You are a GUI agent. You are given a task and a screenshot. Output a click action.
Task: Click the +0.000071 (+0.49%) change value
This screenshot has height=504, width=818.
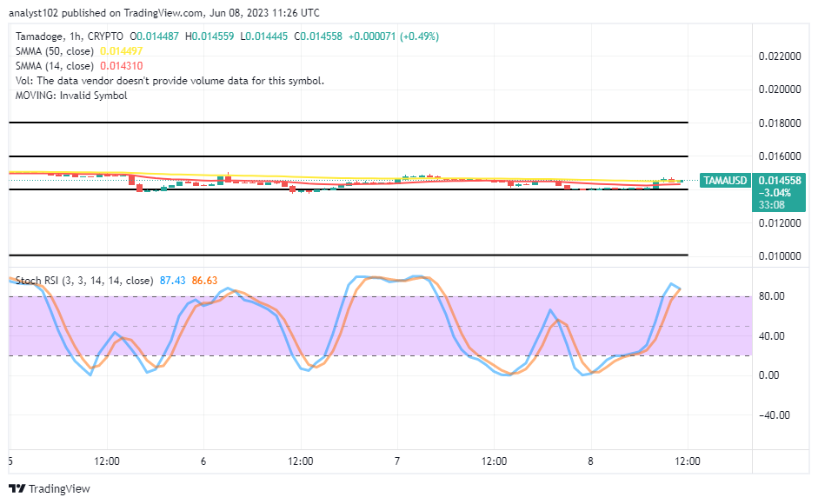394,36
